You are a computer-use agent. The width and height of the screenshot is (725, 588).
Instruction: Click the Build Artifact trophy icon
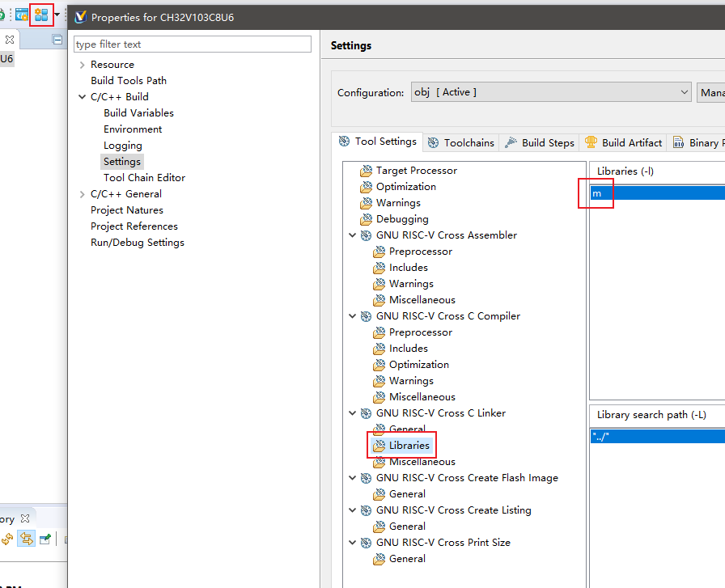click(591, 142)
